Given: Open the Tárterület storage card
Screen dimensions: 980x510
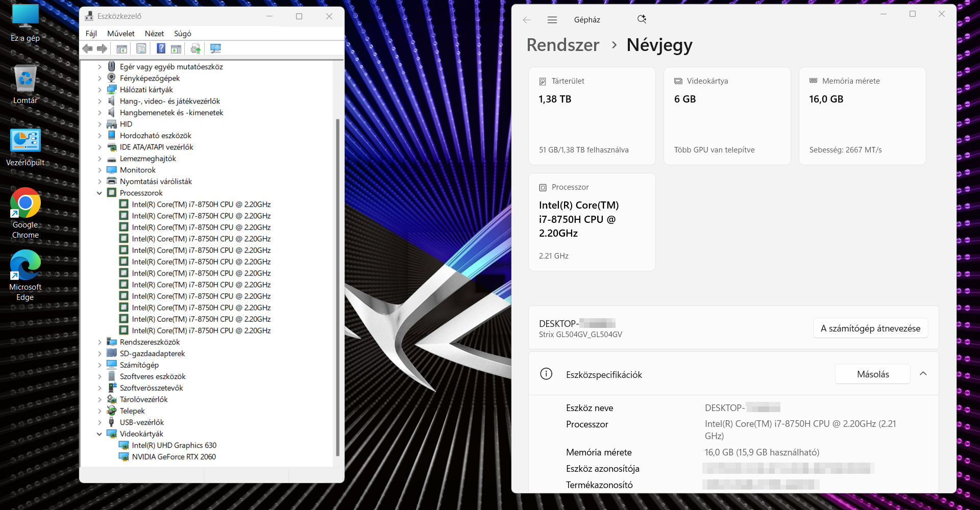Looking at the screenshot, I should coord(592,116).
